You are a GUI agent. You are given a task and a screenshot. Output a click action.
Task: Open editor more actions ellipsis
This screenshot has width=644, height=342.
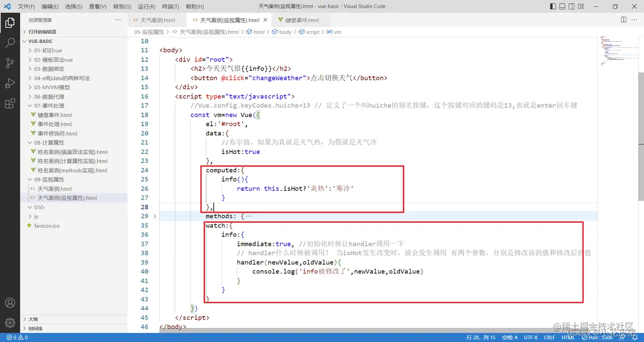tap(635, 20)
